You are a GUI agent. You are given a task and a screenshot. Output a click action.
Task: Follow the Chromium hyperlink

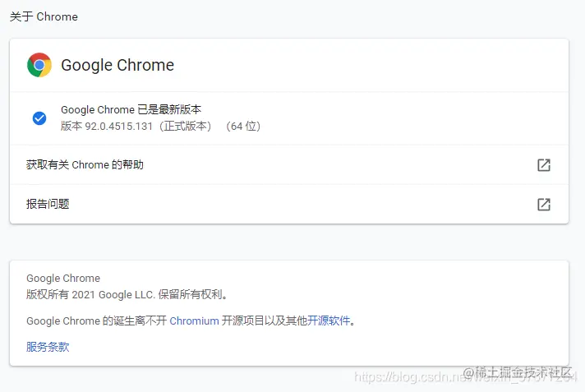coord(194,321)
